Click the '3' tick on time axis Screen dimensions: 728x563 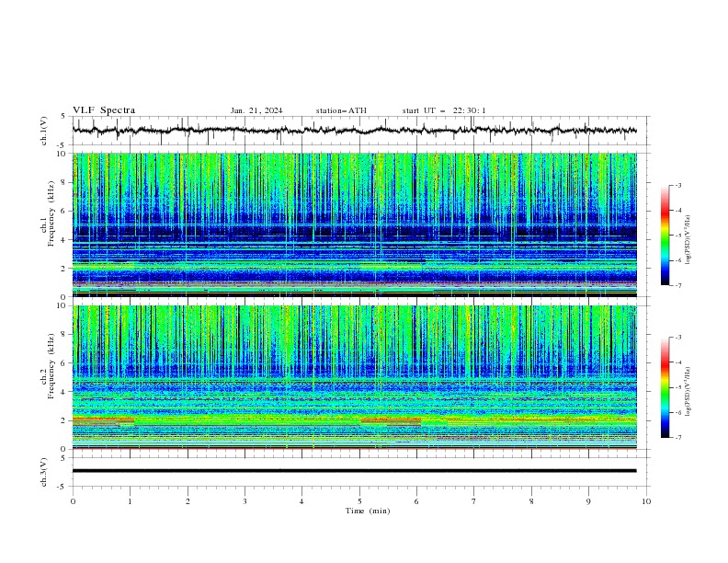click(245, 501)
